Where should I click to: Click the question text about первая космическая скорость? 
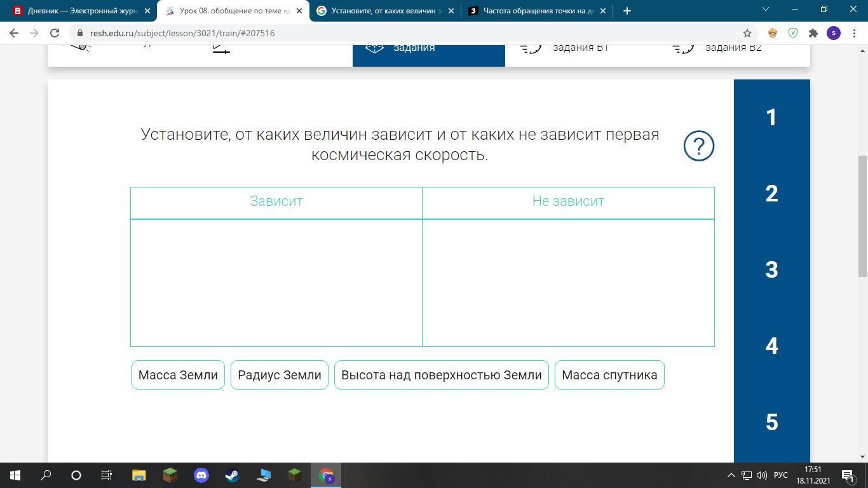pyautogui.click(x=400, y=144)
